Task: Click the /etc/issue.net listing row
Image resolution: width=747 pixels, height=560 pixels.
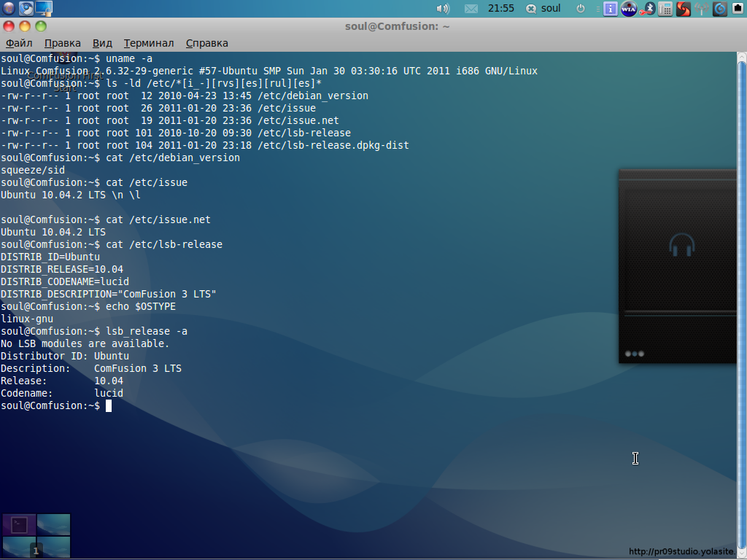Action: [x=170, y=120]
